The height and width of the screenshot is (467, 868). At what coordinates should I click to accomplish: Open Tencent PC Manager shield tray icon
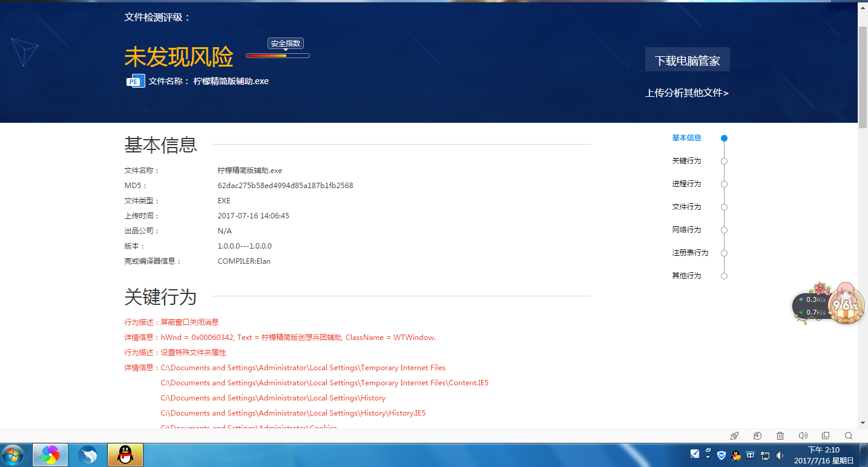722,455
